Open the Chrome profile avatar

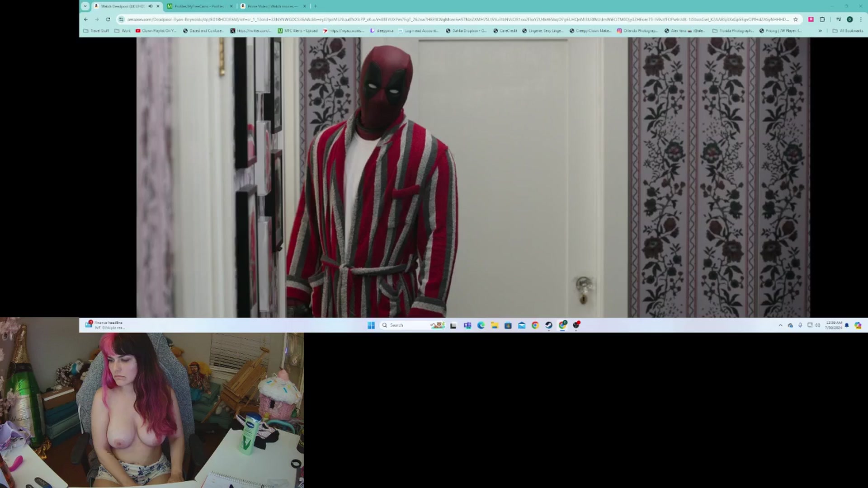click(x=850, y=19)
